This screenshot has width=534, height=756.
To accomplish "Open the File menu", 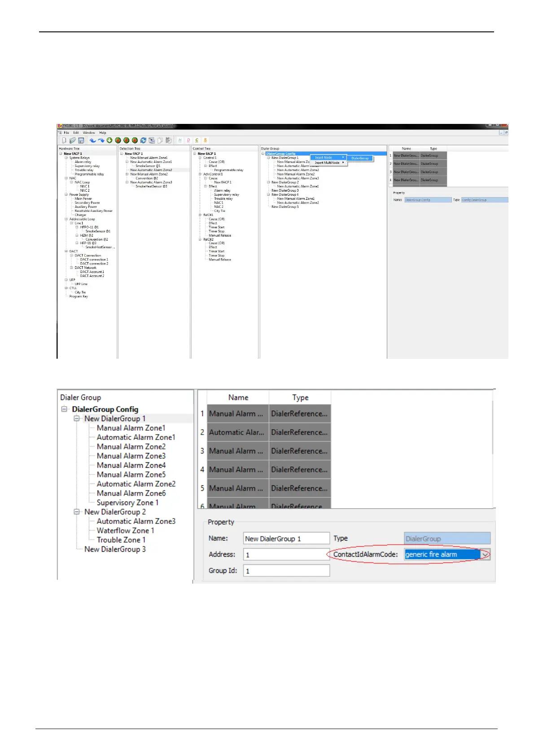I will 66,133.
